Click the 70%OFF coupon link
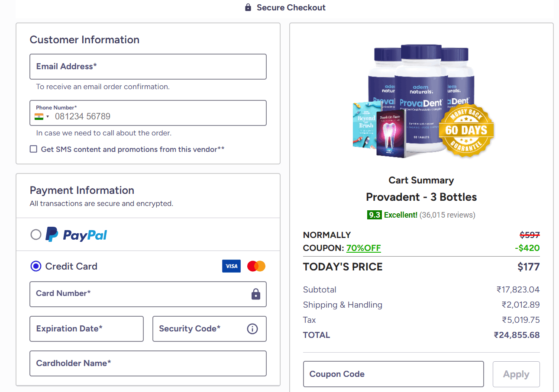The height and width of the screenshot is (392, 559). (363, 248)
